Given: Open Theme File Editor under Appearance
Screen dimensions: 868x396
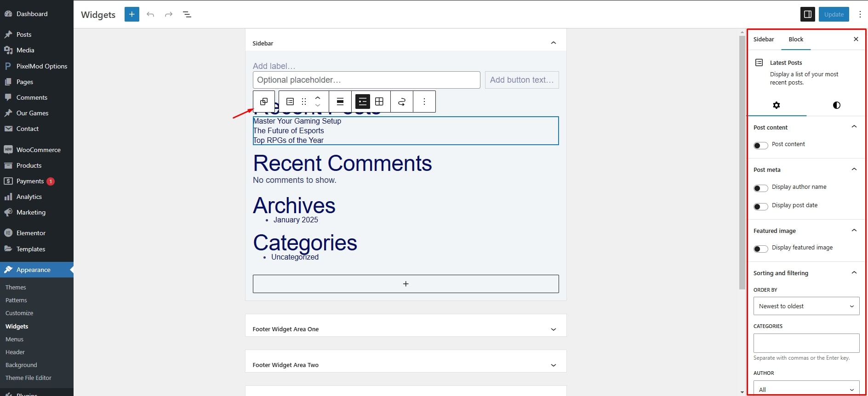Looking at the screenshot, I should (29, 378).
